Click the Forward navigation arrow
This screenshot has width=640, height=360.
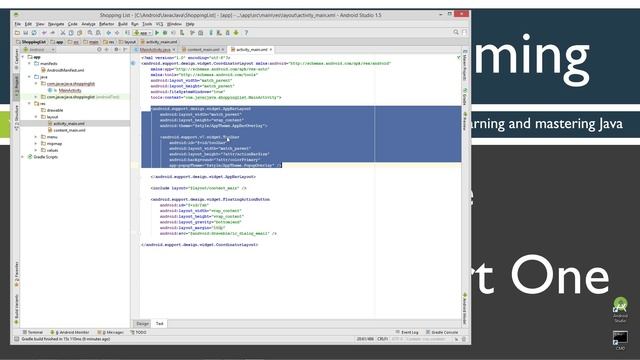(x=117, y=33)
